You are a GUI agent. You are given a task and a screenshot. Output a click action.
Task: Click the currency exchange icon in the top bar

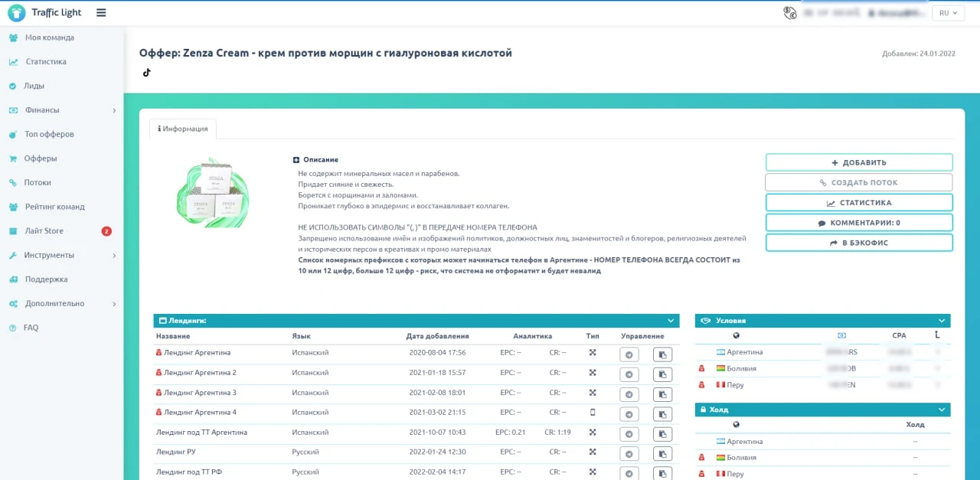[x=790, y=12]
